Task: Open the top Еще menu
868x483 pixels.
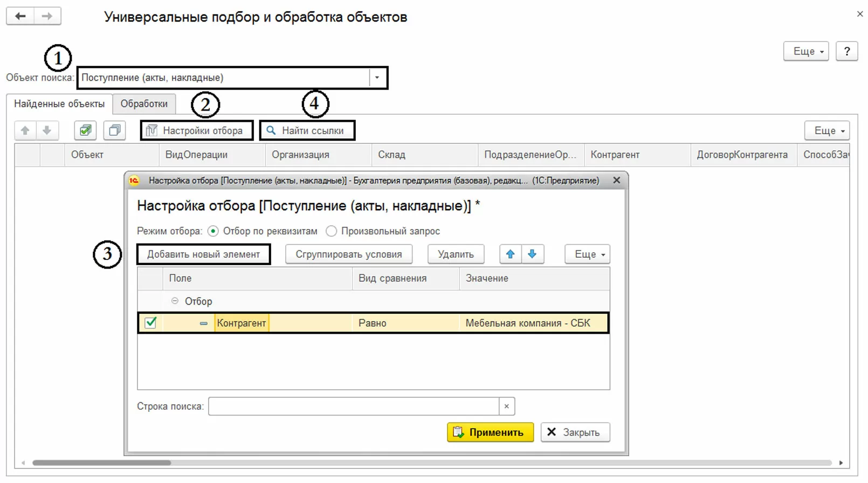Action: coord(806,51)
